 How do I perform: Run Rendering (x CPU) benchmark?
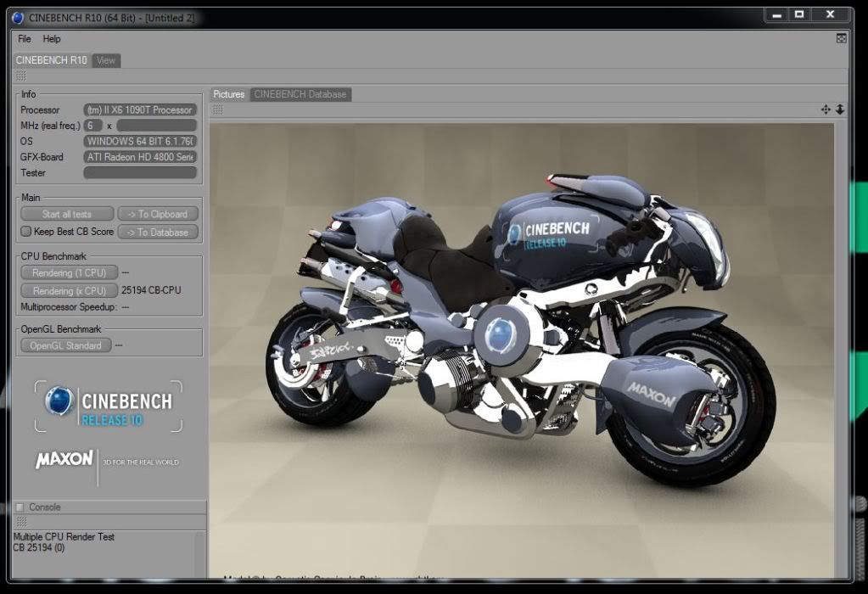[70, 290]
